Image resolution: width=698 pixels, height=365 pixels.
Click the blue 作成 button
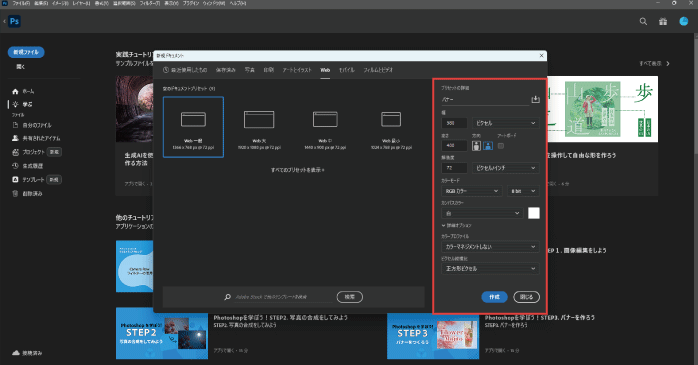click(x=494, y=297)
